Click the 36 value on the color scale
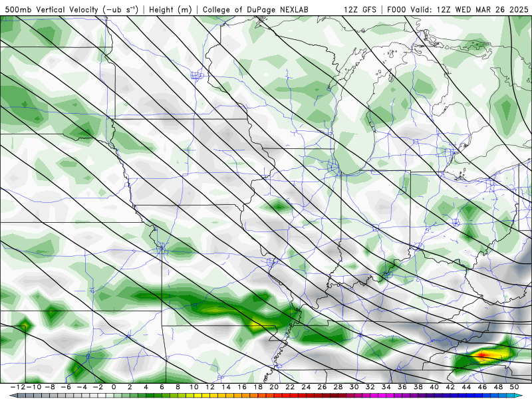 point(402,387)
